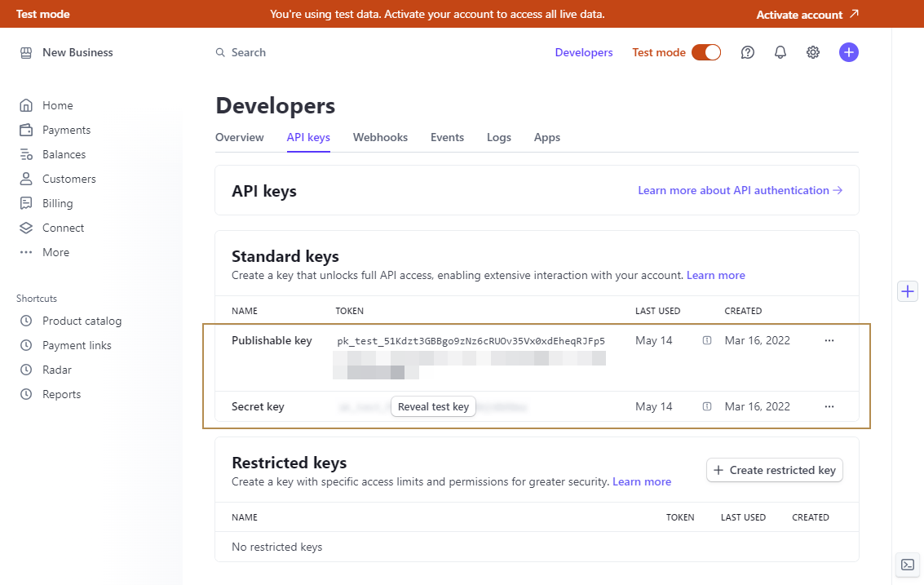Switch to the Webhooks tab
This screenshot has width=924, height=585.
(380, 137)
